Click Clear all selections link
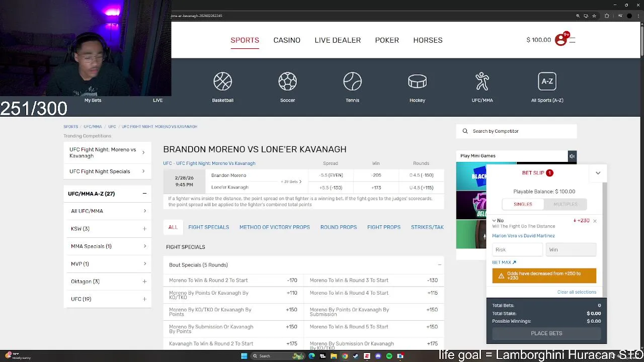 (577, 292)
